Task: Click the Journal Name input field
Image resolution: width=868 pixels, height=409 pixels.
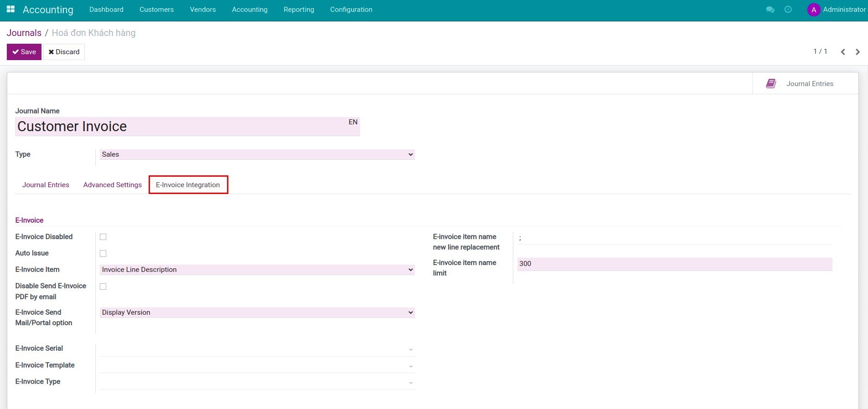Action: (187, 126)
